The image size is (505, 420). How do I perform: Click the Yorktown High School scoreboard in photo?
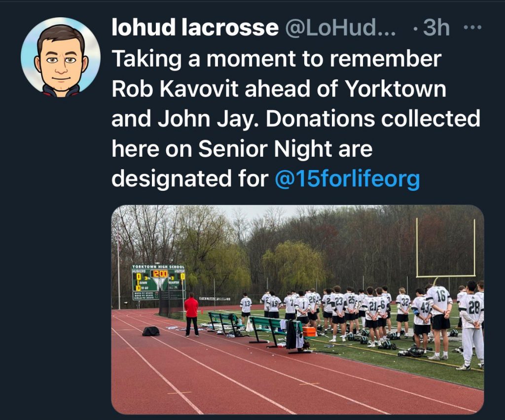pyautogui.click(x=159, y=282)
